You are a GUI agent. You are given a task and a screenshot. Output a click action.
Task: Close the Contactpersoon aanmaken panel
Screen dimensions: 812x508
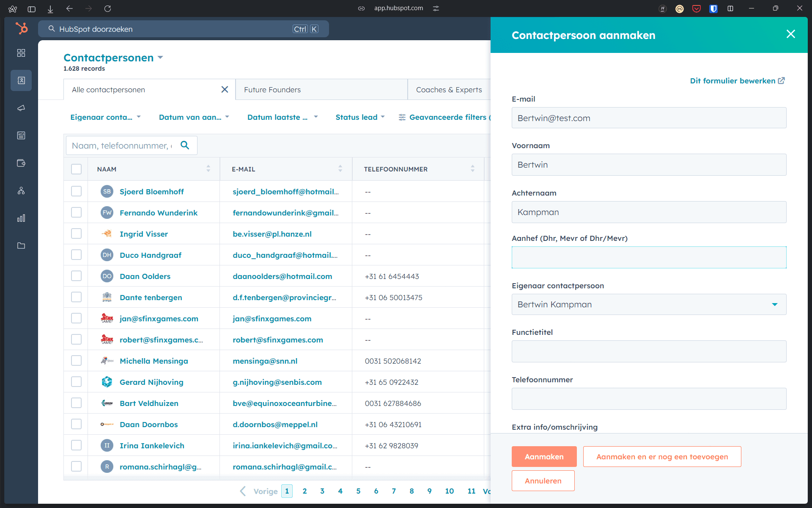click(790, 34)
